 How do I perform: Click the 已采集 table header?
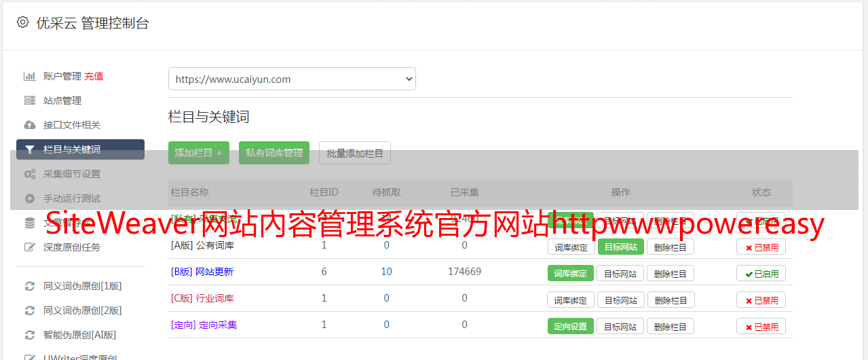pyautogui.click(x=465, y=192)
